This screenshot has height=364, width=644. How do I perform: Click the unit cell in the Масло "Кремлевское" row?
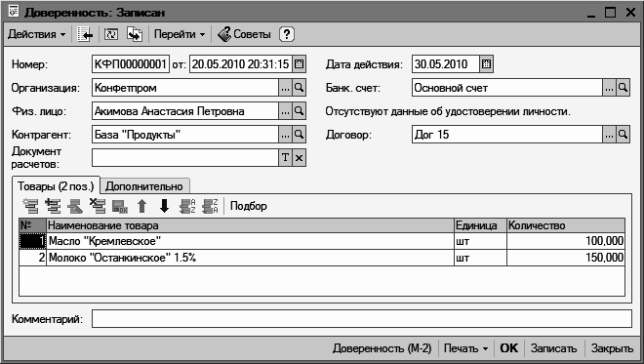point(480,241)
